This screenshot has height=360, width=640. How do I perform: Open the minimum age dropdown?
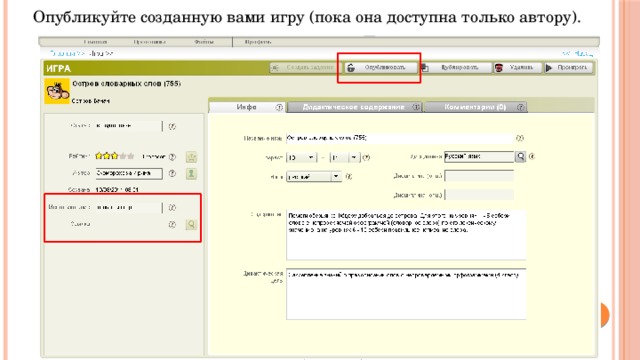[301, 158]
